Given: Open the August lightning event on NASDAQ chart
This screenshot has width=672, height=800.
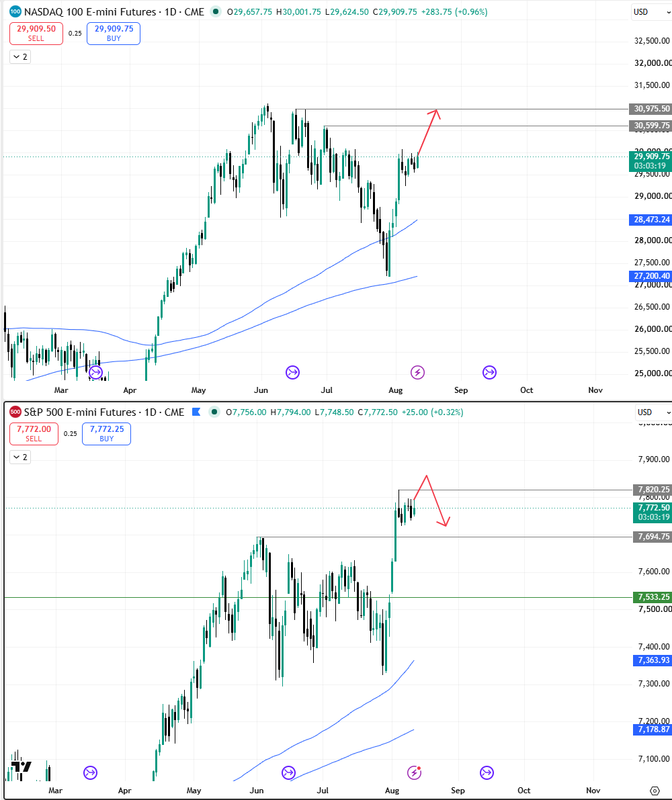Looking at the screenshot, I should 417,372.
